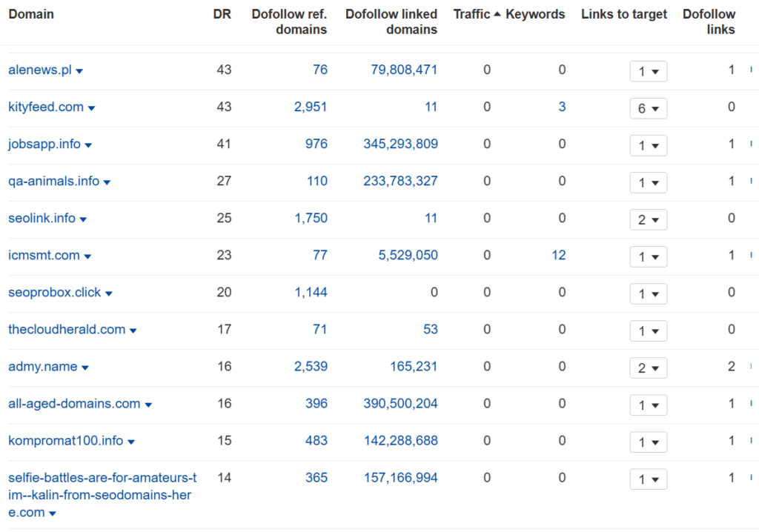The width and height of the screenshot is (759, 532).
Task: Sort by Links to target header
Action: click(x=624, y=14)
